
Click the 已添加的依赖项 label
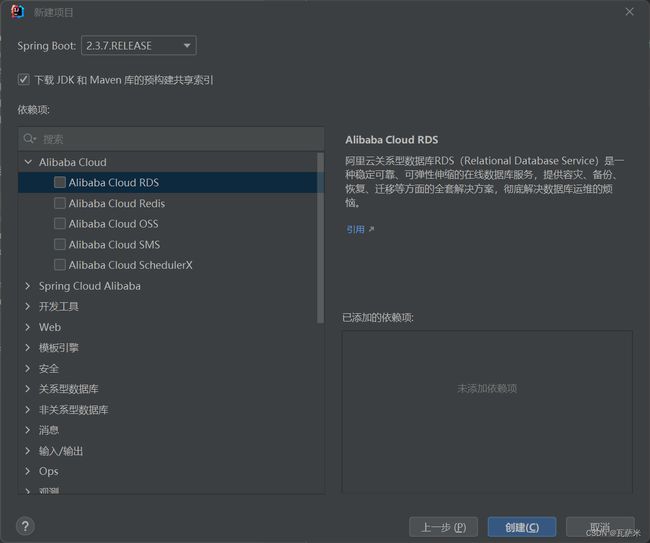click(x=378, y=318)
